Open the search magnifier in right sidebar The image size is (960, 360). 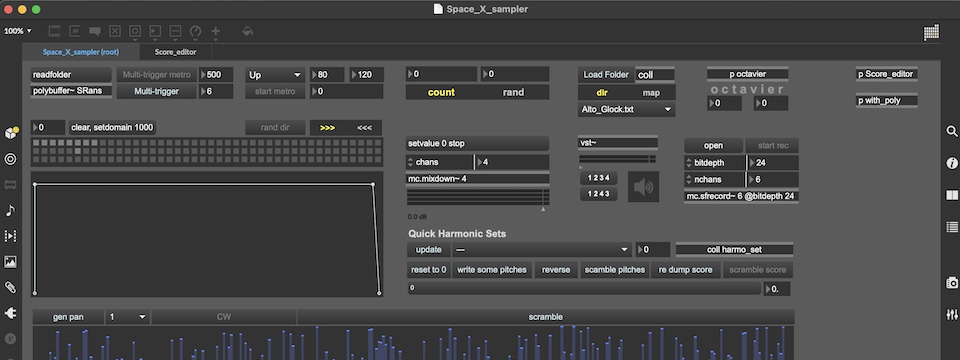tap(951, 131)
